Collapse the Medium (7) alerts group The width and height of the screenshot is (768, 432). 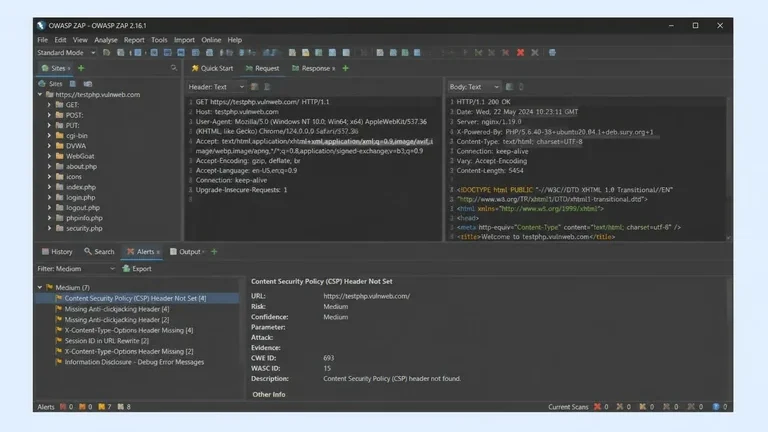pyautogui.click(x=40, y=288)
